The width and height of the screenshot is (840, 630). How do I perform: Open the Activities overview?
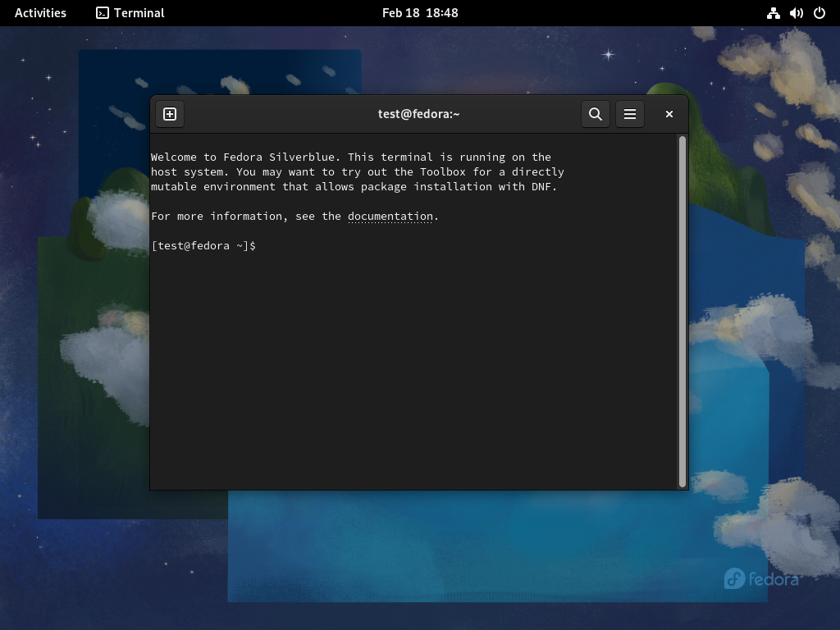click(40, 13)
